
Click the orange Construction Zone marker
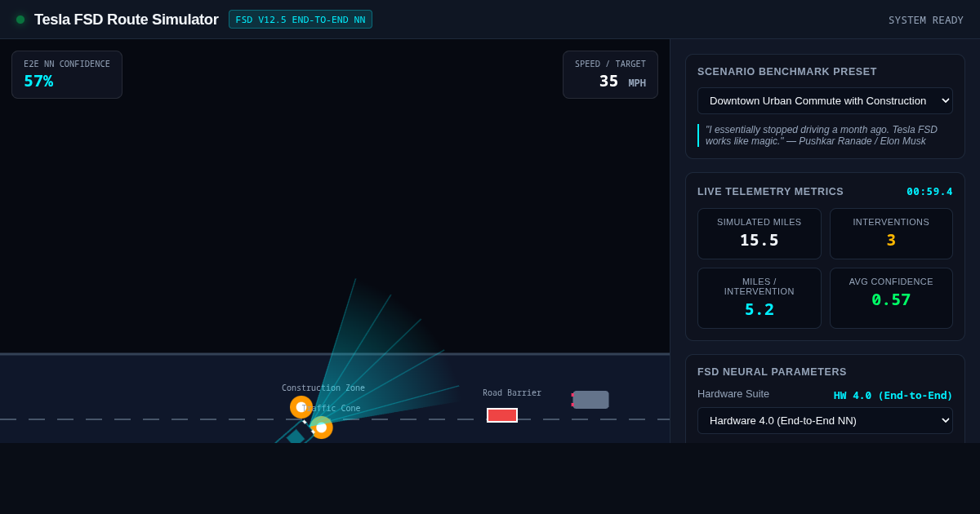301,407
